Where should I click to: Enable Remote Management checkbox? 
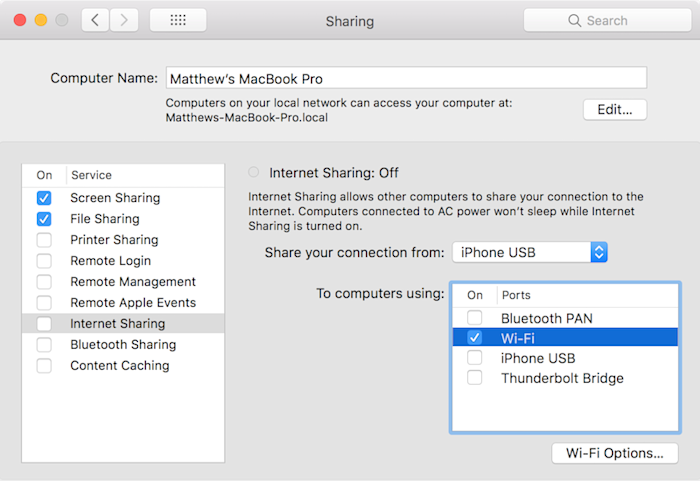click(44, 282)
